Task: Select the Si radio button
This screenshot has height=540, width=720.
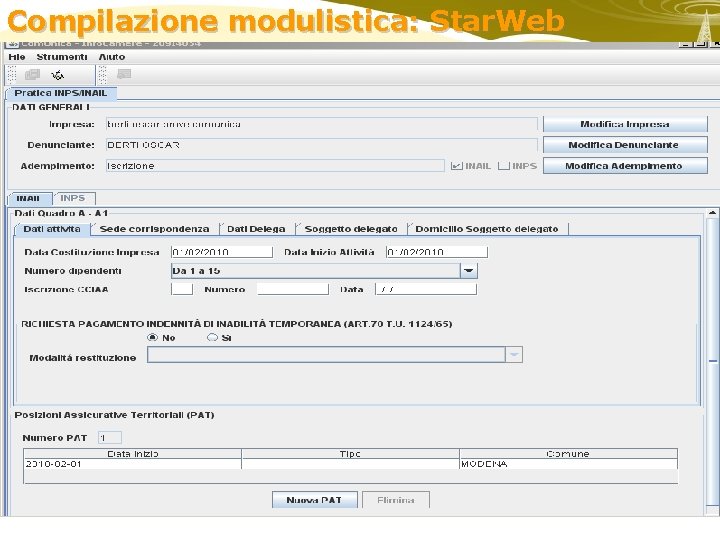Action: pyautogui.click(x=212, y=338)
